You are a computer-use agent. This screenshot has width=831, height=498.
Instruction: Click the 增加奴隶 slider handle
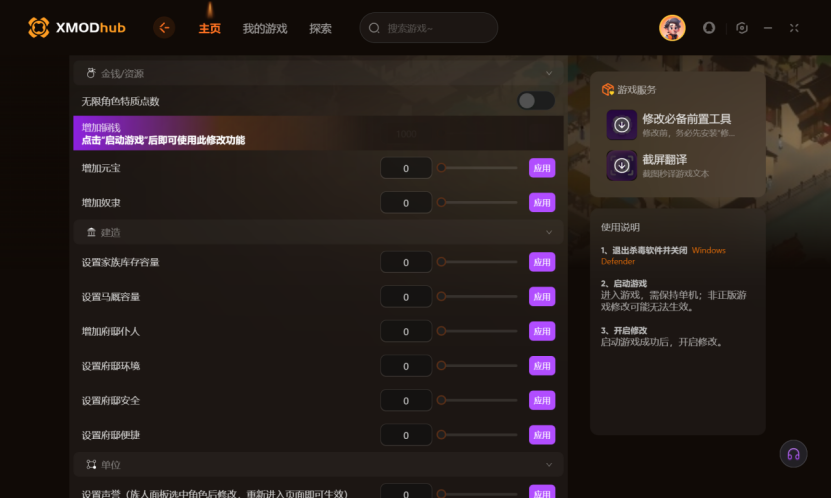click(441, 202)
